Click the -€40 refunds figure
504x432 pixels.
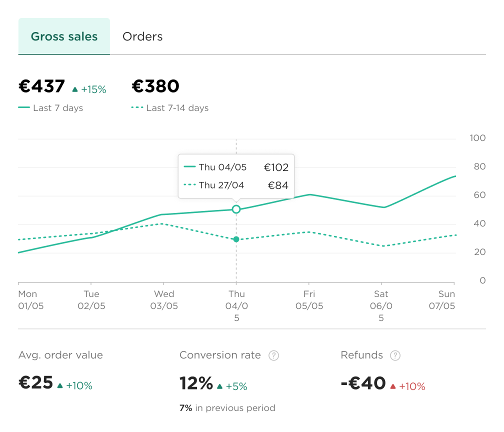363,383
